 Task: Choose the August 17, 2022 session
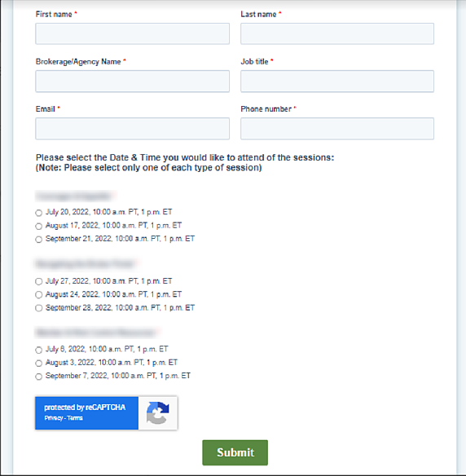(x=38, y=226)
